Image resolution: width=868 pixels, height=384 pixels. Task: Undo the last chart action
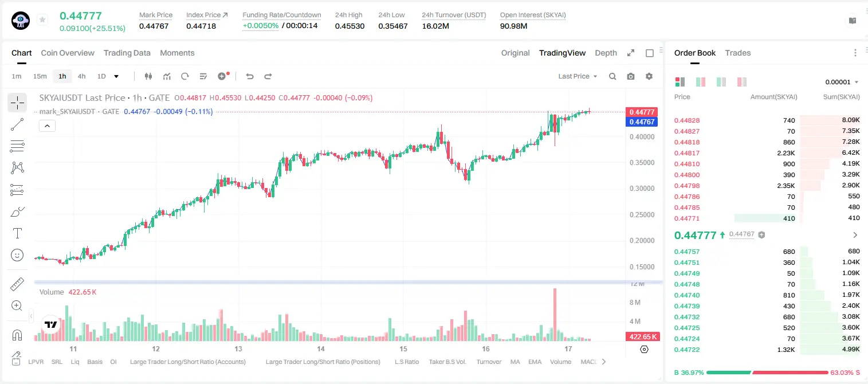click(x=249, y=76)
